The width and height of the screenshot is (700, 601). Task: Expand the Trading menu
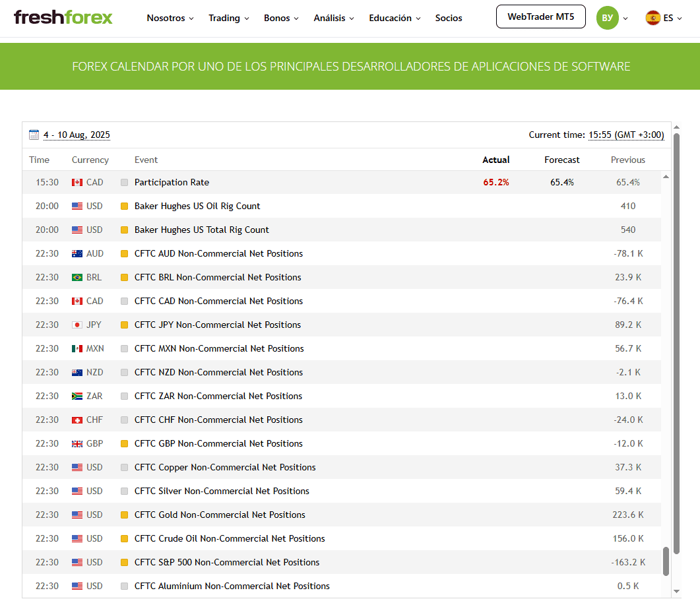228,18
